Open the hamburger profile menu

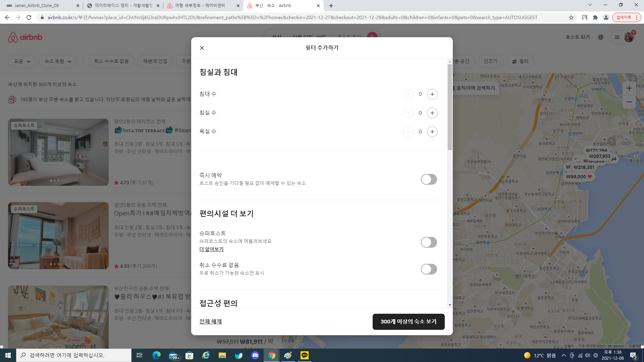point(617,37)
